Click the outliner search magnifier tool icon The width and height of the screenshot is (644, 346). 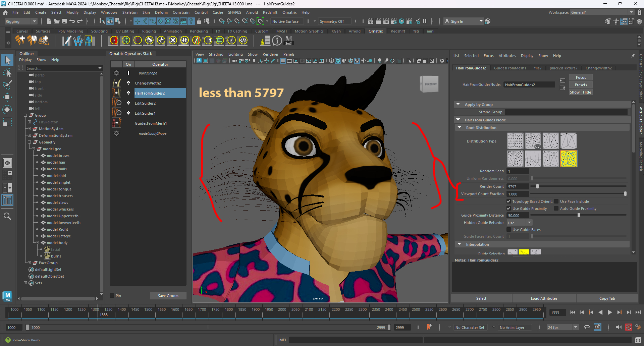click(x=7, y=216)
